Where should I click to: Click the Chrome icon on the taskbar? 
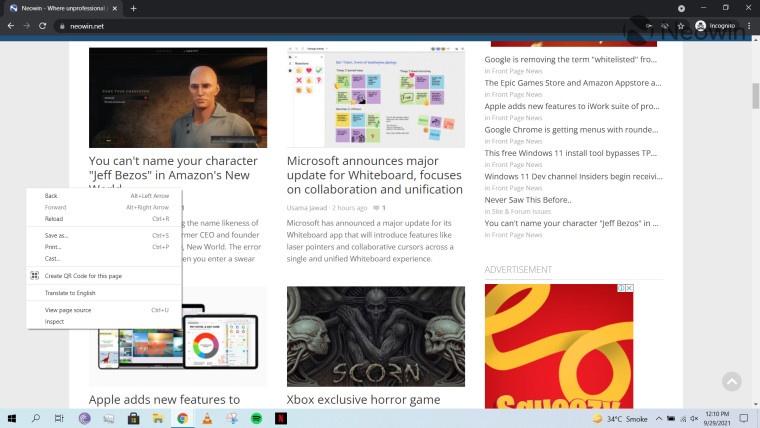[x=182, y=418]
